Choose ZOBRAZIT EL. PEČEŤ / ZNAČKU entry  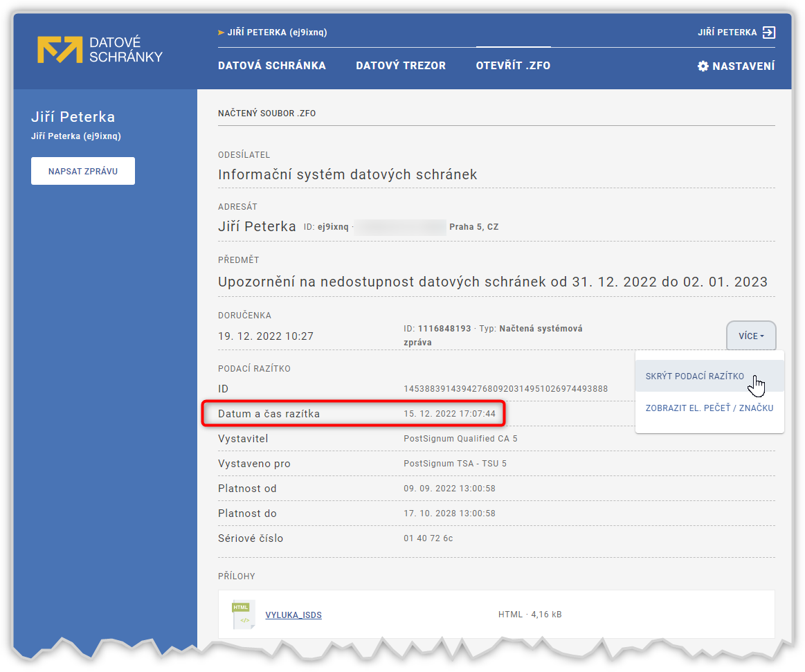point(709,408)
